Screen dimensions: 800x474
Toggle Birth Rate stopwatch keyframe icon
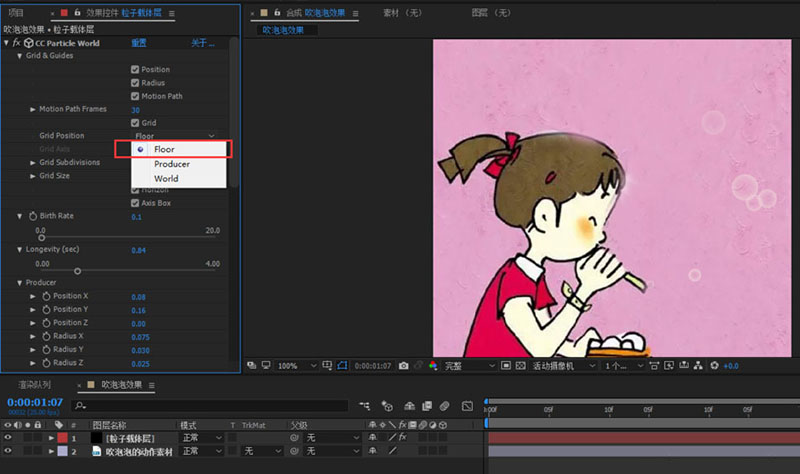point(32,216)
